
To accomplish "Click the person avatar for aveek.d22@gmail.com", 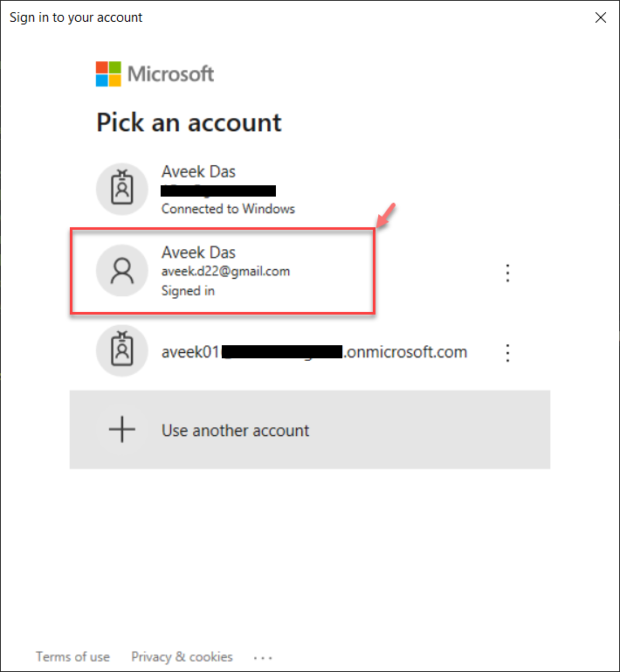I will click(x=121, y=271).
